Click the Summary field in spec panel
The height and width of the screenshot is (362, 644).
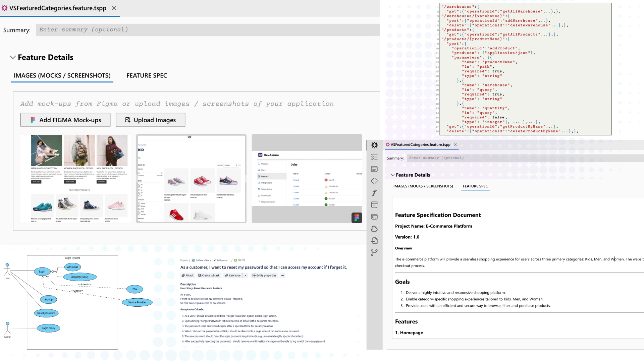[525, 158]
